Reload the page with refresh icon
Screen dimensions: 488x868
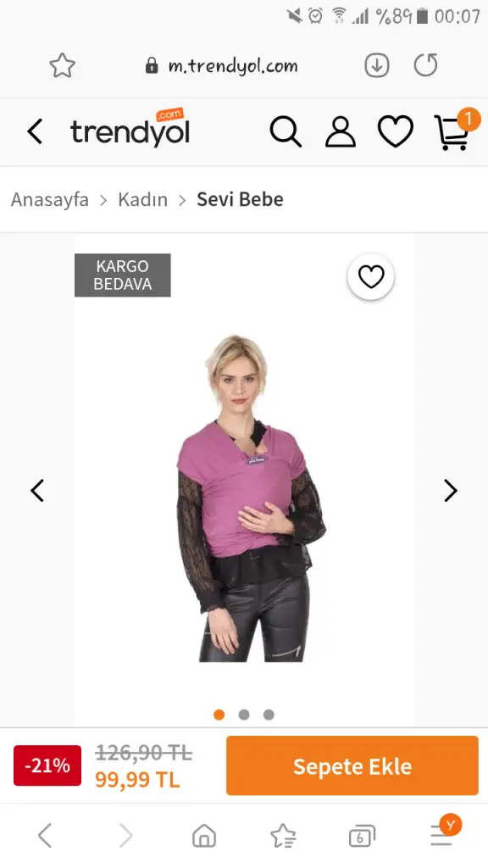click(426, 65)
